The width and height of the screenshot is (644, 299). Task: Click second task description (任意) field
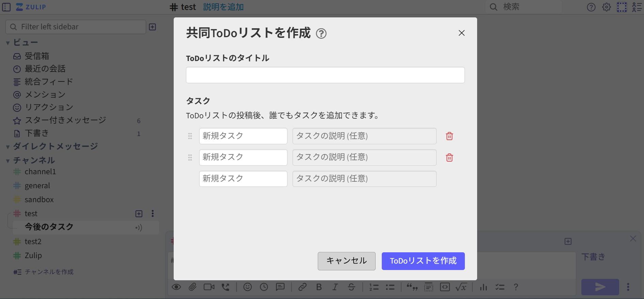[364, 158]
